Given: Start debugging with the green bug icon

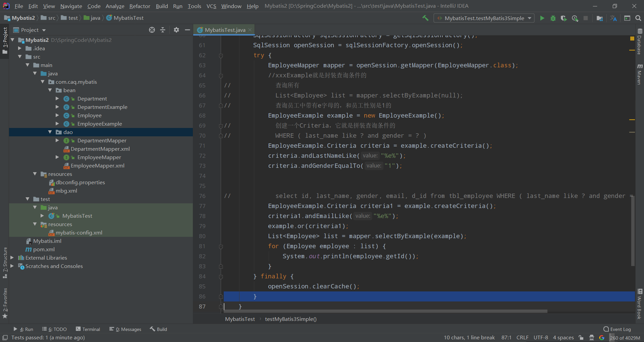Looking at the screenshot, I should (x=553, y=18).
